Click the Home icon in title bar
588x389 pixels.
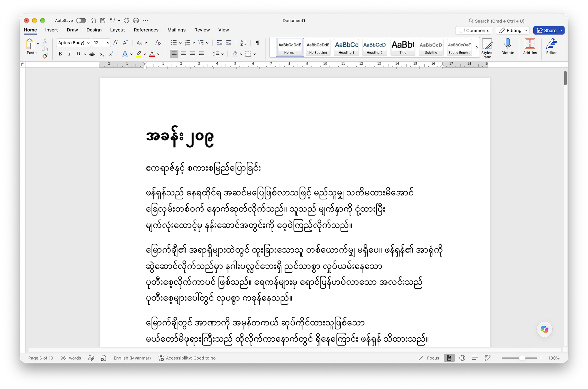tap(93, 21)
